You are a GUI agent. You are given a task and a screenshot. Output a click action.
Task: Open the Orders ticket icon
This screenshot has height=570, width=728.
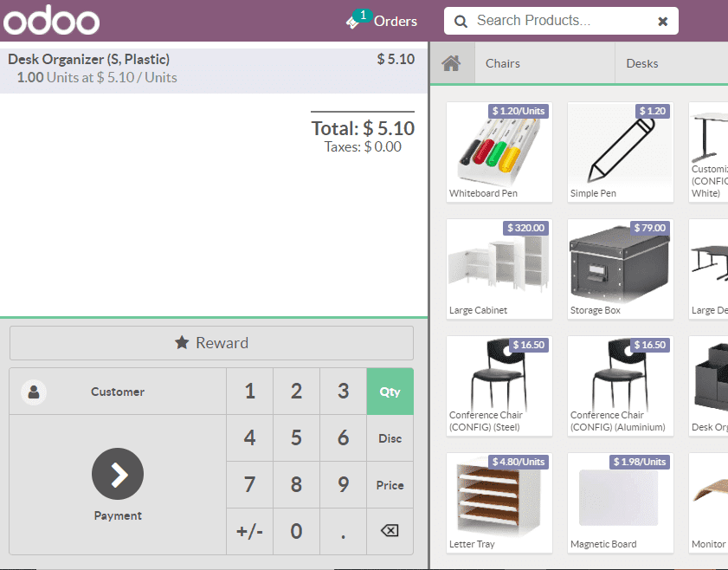pyautogui.click(x=353, y=22)
